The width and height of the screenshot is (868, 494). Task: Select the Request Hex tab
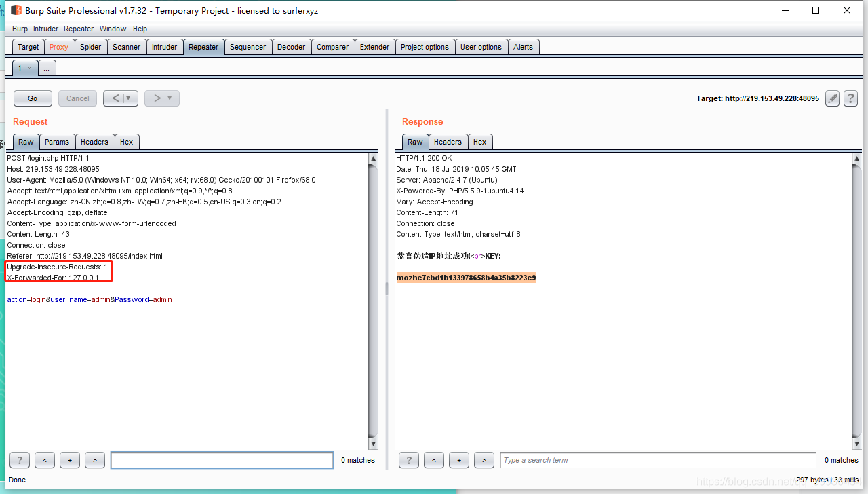(x=127, y=142)
